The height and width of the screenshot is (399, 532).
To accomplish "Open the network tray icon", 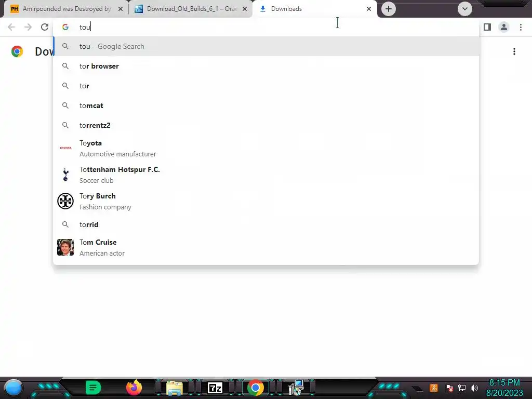I will [461, 388].
